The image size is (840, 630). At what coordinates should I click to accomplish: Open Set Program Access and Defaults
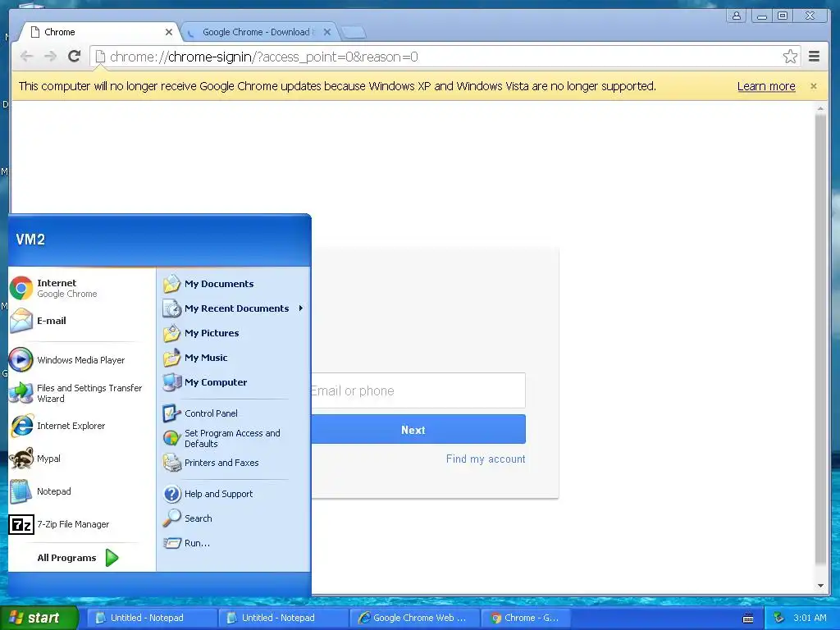click(x=233, y=438)
